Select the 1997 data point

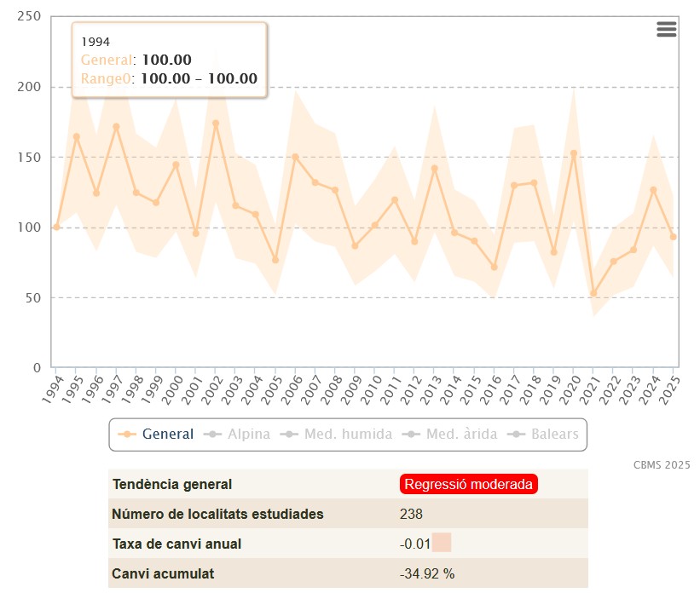(x=116, y=127)
